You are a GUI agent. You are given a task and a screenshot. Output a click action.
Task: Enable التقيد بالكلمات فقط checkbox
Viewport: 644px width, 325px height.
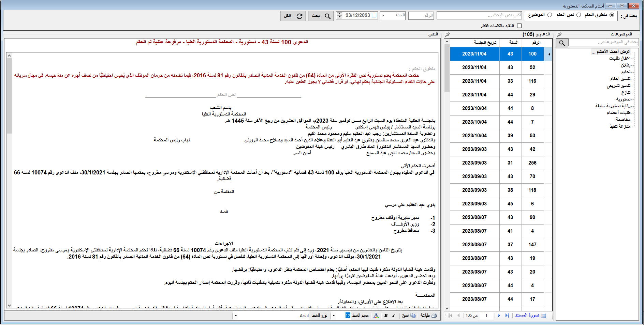point(519,26)
